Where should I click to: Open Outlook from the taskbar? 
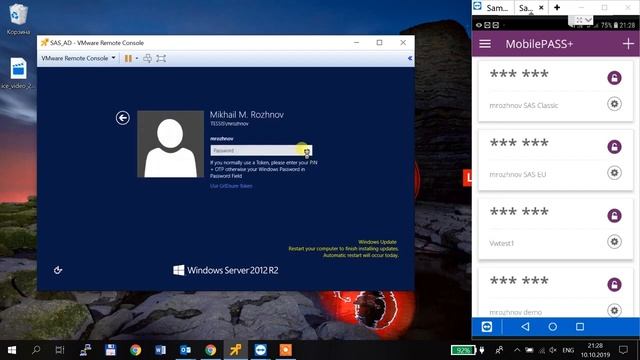(x=185, y=350)
